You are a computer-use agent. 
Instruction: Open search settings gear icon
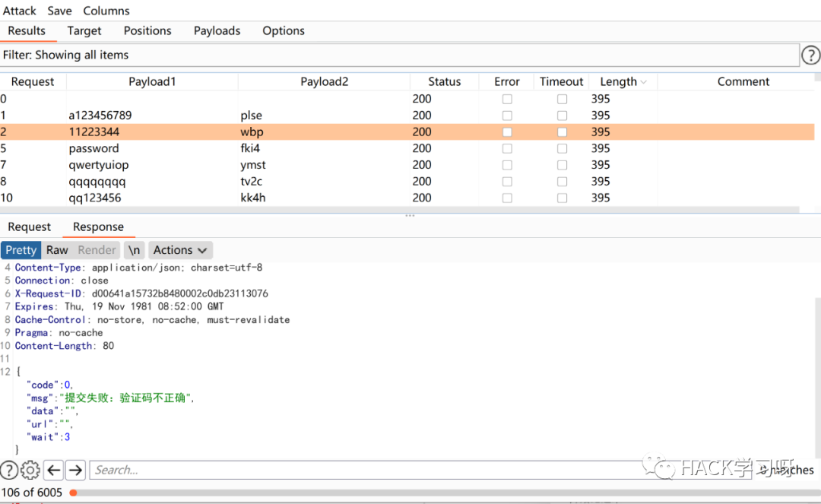point(30,470)
